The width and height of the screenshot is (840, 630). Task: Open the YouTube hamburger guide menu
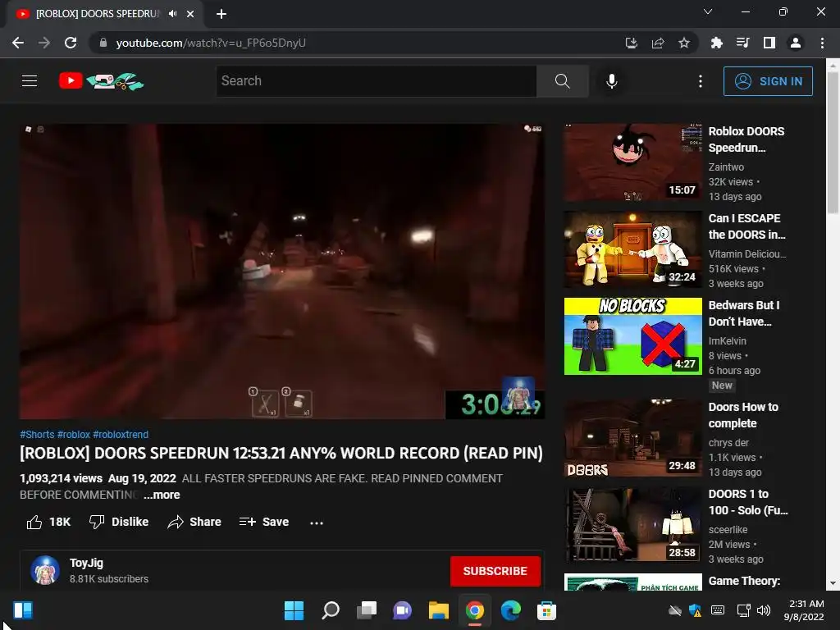(30, 81)
